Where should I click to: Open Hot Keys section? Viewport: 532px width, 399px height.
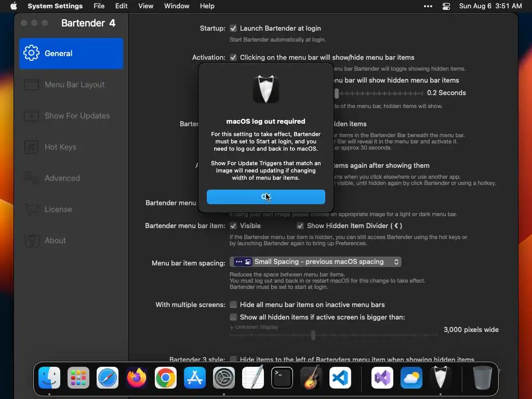71,147
